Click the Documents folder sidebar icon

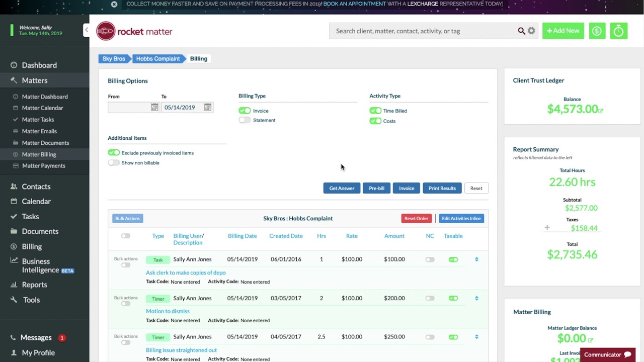coord(14,231)
